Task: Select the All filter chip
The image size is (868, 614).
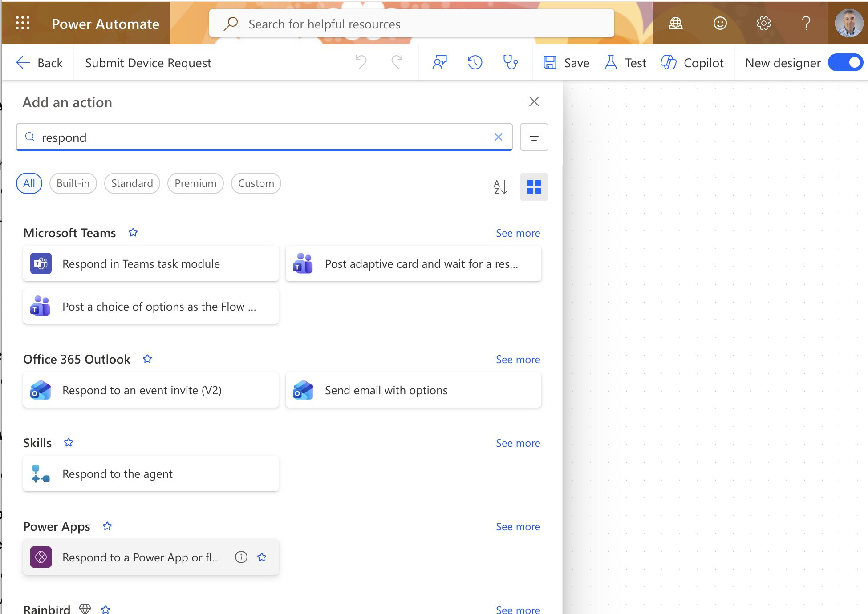Action: click(29, 183)
